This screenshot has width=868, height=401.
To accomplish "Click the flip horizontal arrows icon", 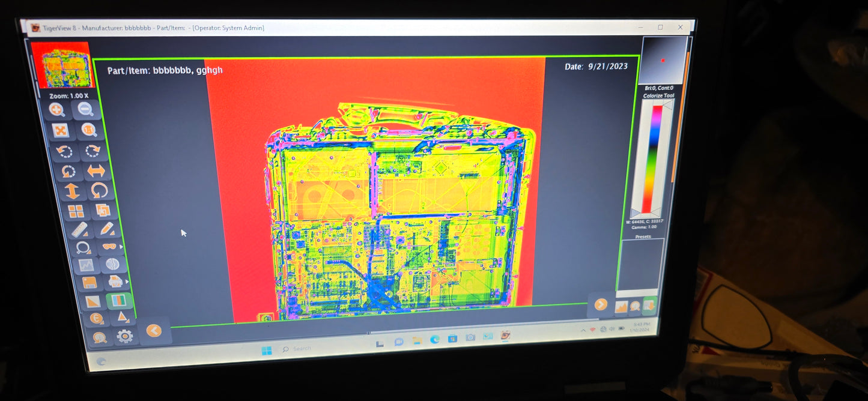I will [97, 170].
